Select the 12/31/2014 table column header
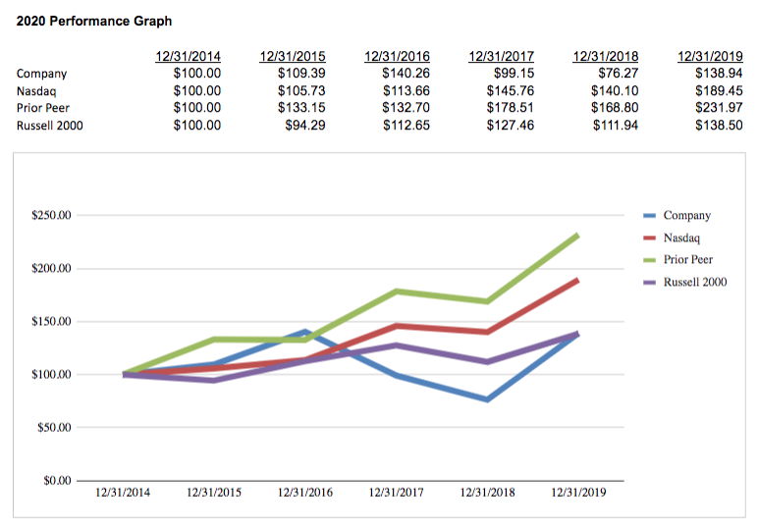The height and width of the screenshot is (532, 758). (189, 57)
